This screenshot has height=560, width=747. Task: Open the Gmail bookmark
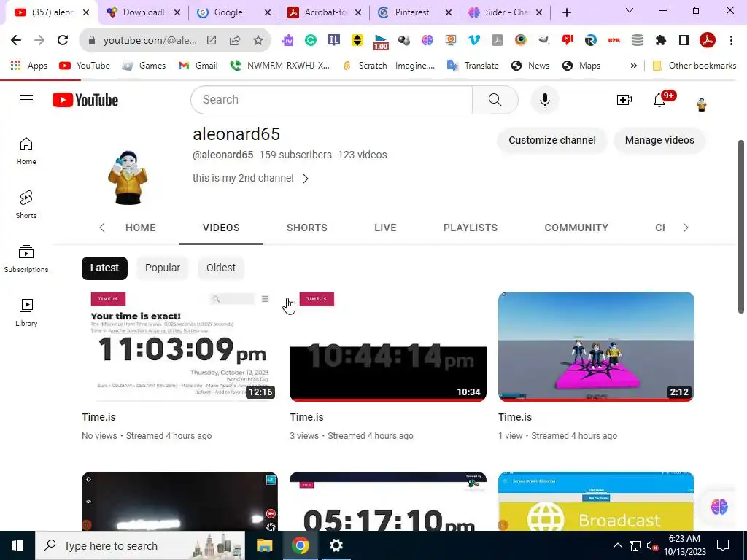[x=198, y=65]
